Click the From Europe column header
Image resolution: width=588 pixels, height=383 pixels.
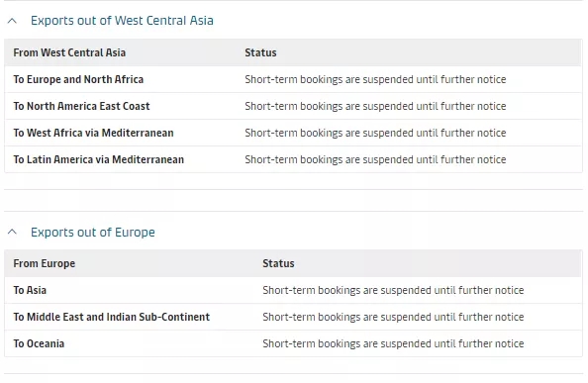click(45, 263)
